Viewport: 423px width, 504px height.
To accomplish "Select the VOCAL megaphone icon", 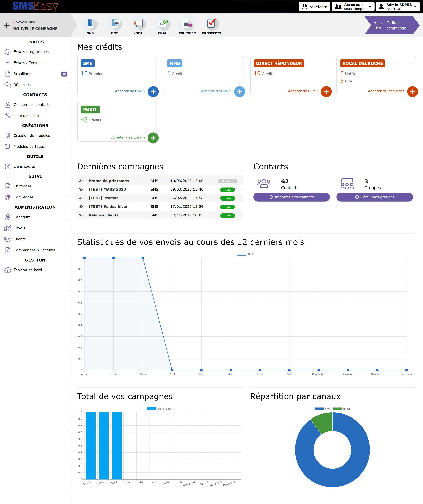I will (x=139, y=23).
